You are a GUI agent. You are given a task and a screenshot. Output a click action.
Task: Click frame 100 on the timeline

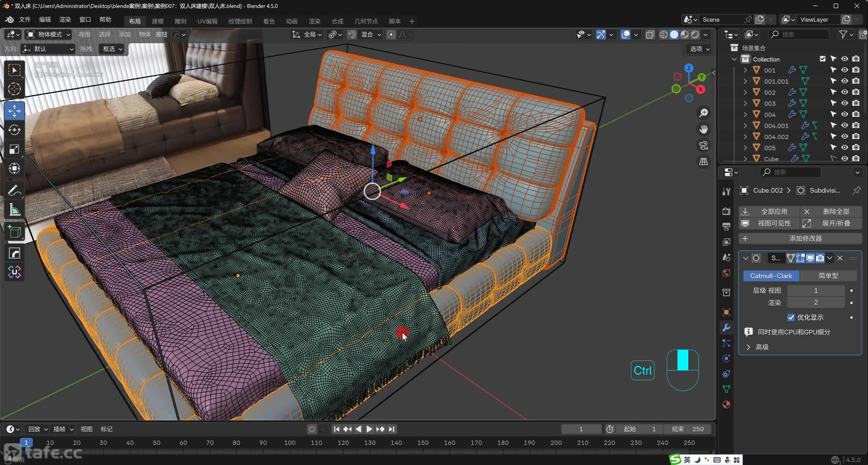coord(290,443)
